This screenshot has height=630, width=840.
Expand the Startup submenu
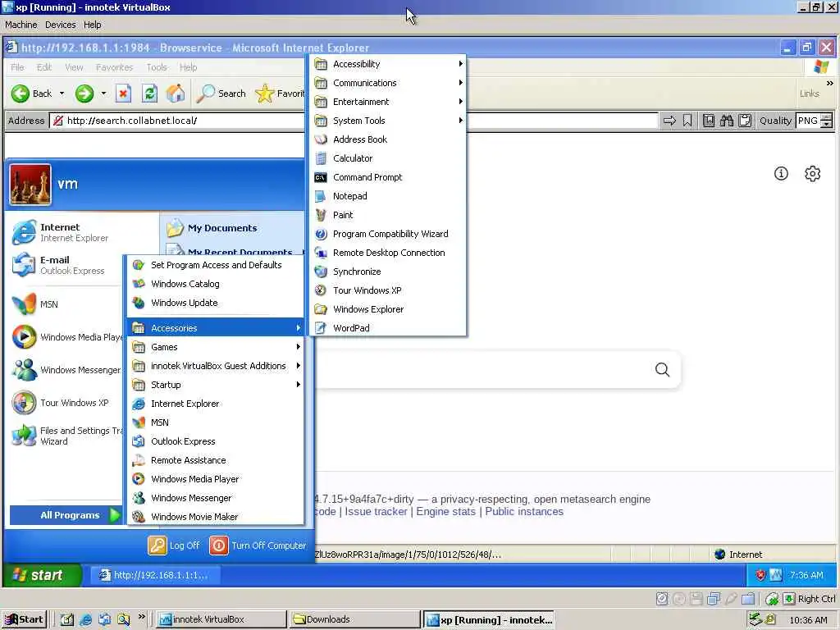[216, 385]
